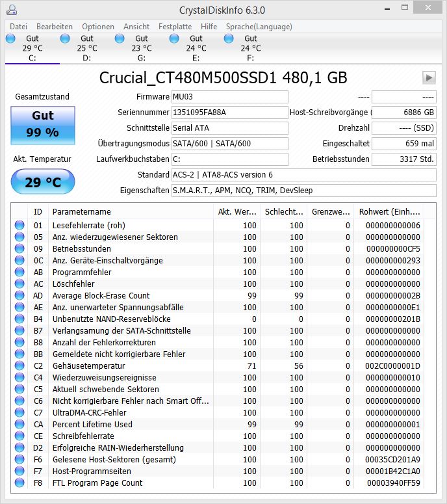Screen dimensions: 447x504
Task: Click status orb for Programmfehler row
Action: click(19, 272)
